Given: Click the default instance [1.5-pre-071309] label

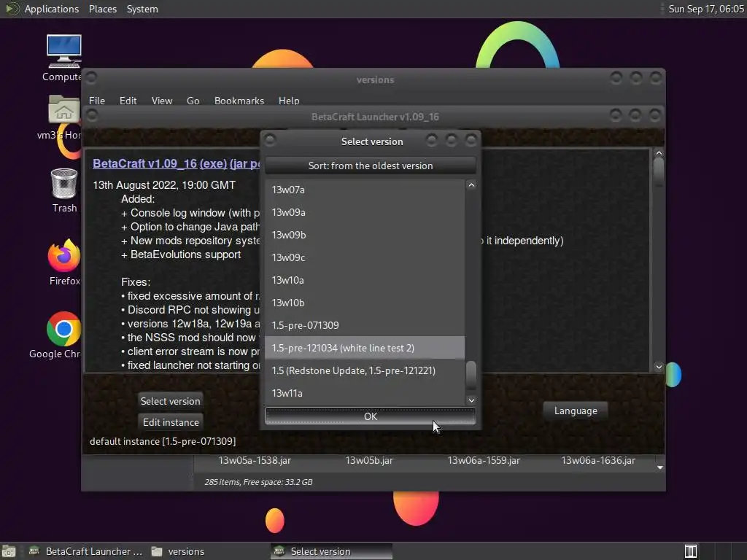Looking at the screenshot, I should pyautogui.click(x=163, y=441).
